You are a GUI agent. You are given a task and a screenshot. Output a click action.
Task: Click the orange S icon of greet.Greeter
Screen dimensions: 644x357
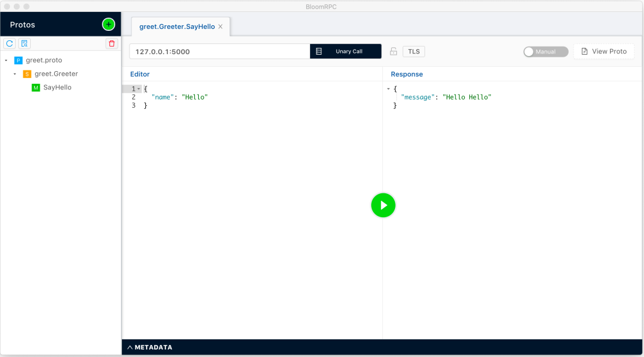point(26,74)
